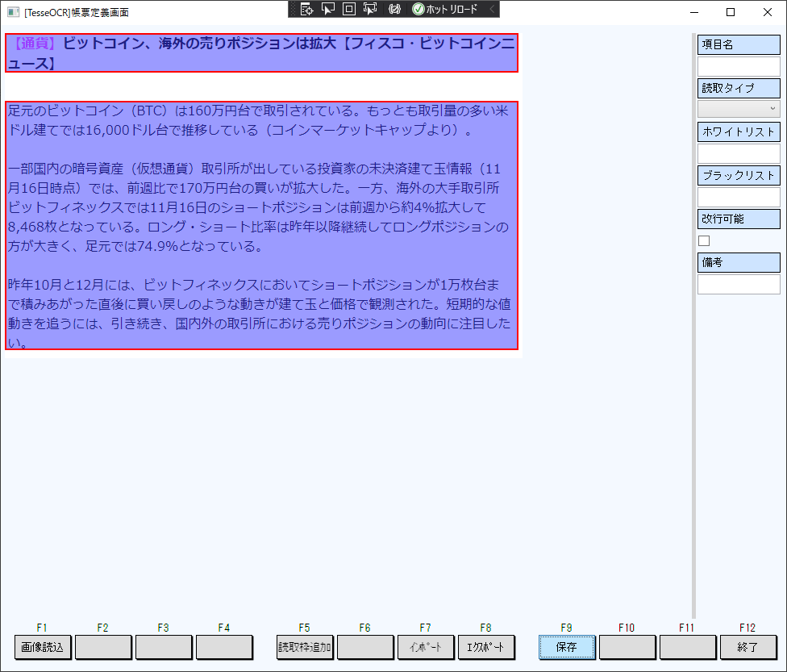Screen dimensions: 787x672
Task: Click the 読取枠追加 F5 button
Action: point(305,647)
